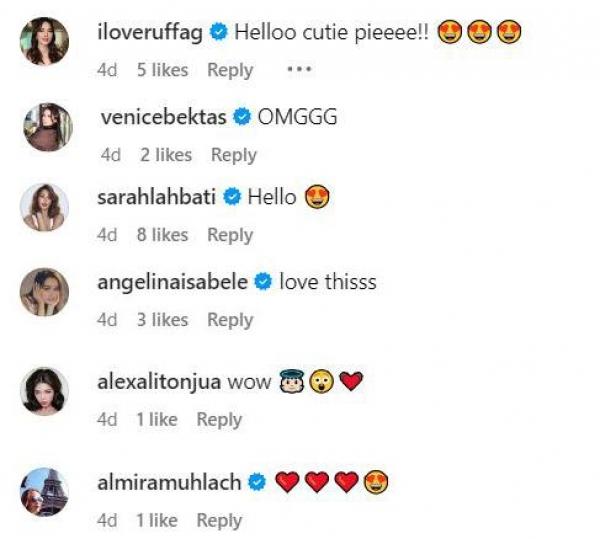Reply to the 'love thisss' comment
This screenshot has width=600, height=539.
point(230,320)
